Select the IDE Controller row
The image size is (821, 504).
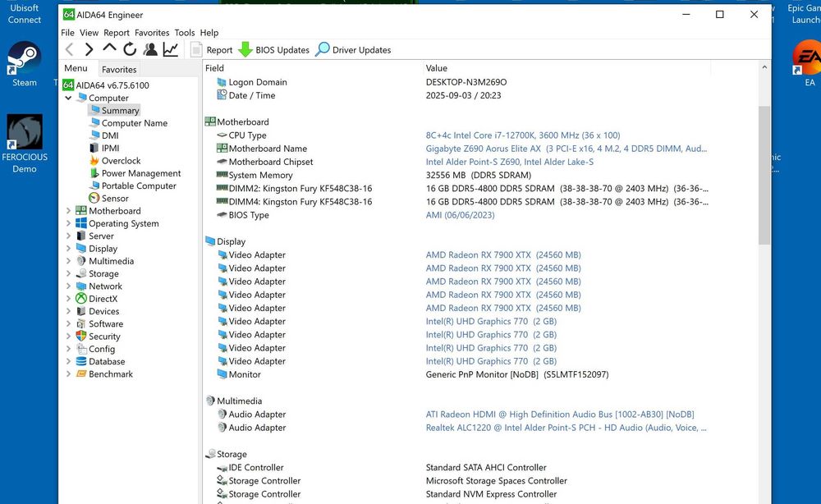pyautogui.click(x=480, y=467)
